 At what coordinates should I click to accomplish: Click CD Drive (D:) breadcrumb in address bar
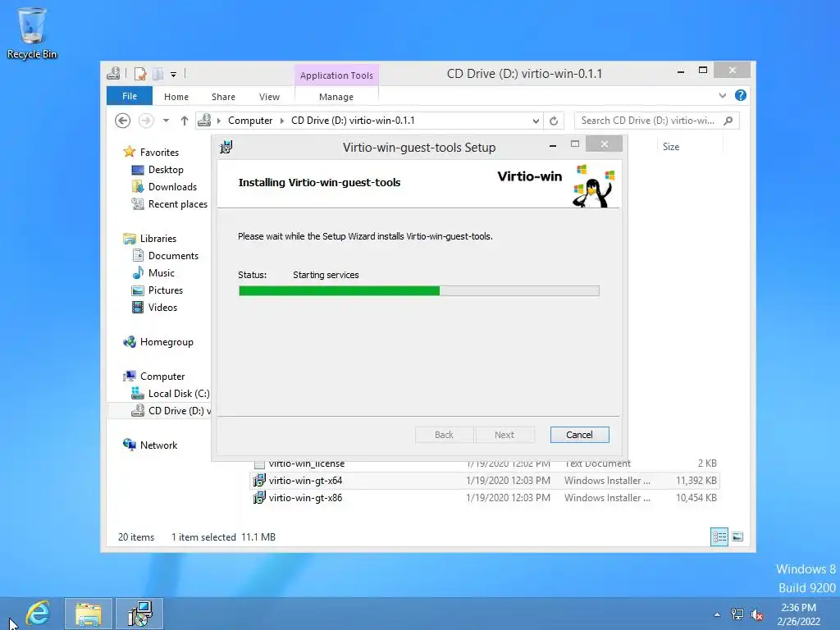click(x=353, y=121)
